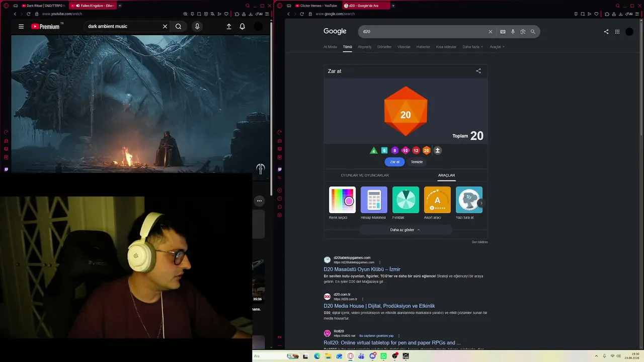Screen dimensions: 644x362
Task: Open the YouTube upload/create button
Action: [x=229, y=26]
